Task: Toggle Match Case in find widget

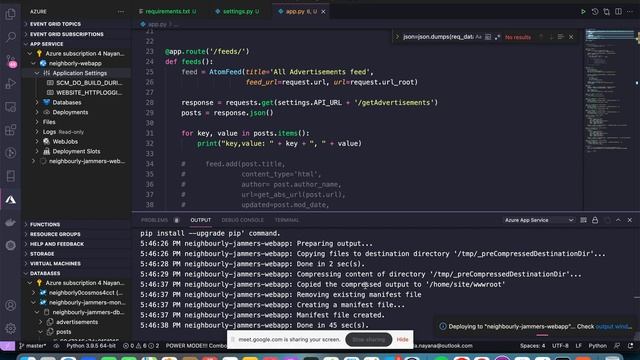Action: [479, 37]
